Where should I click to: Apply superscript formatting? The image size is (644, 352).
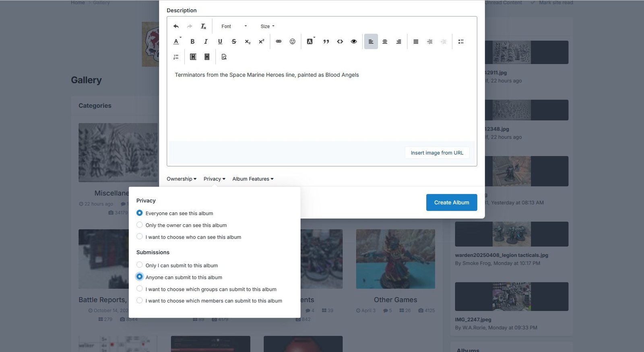click(x=261, y=41)
